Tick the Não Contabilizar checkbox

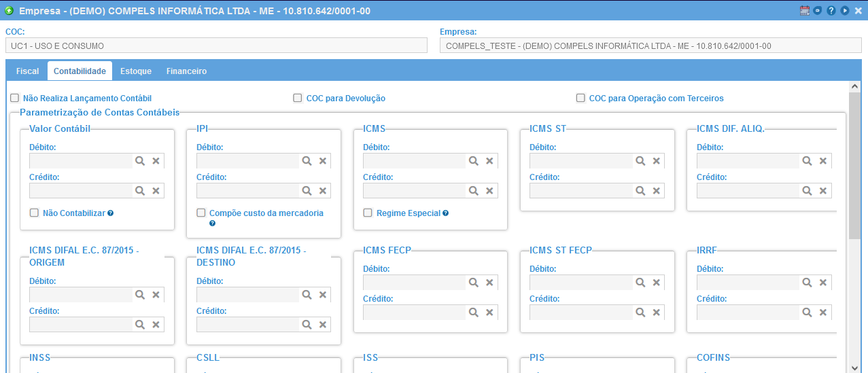click(34, 213)
